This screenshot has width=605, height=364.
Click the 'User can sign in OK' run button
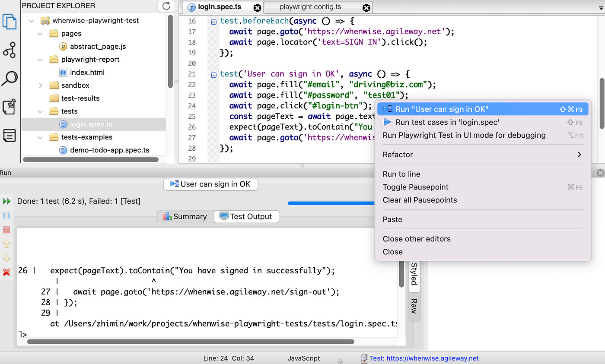tap(210, 184)
